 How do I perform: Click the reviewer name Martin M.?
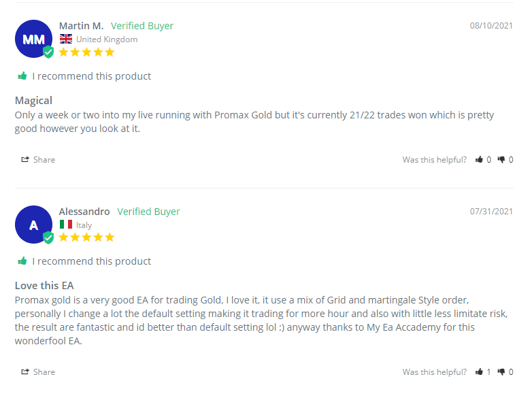tap(81, 26)
